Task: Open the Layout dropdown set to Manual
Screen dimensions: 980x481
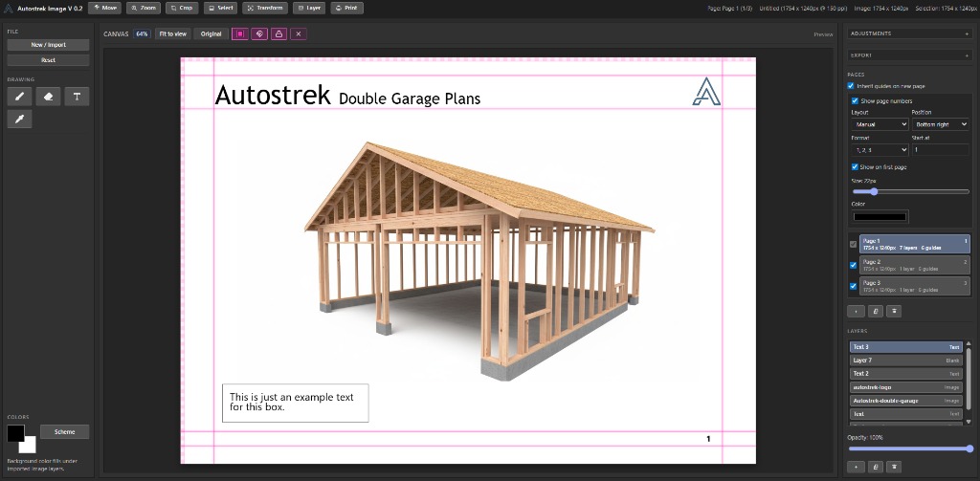Action: coord(880,125)
